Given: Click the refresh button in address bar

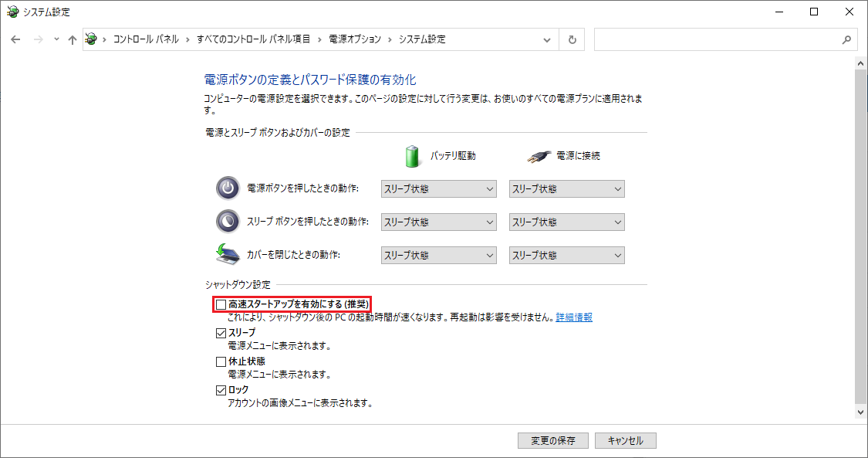Looking at the screenshot, I should pos(572,39).
